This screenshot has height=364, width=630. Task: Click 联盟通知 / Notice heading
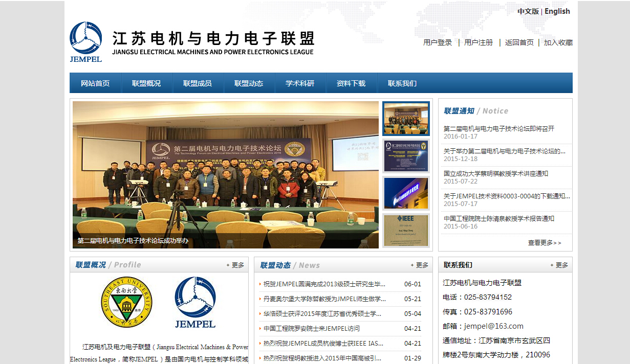pyautogui.click(x=476, y=111)
